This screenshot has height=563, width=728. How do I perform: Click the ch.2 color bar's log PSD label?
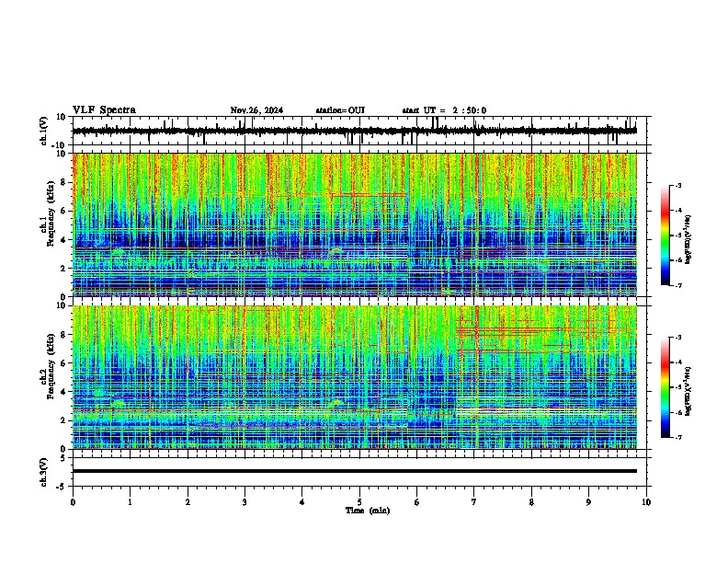point(688,391)
